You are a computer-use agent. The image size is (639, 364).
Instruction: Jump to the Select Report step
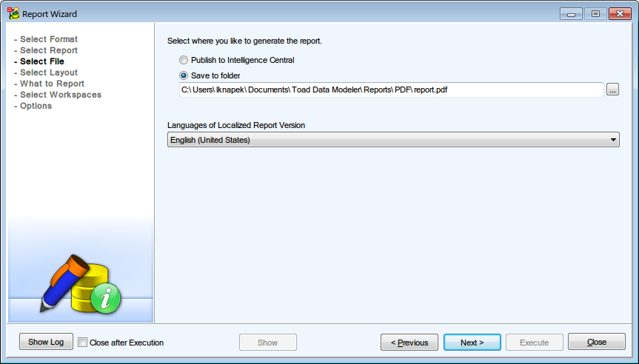tap(49, 50)
